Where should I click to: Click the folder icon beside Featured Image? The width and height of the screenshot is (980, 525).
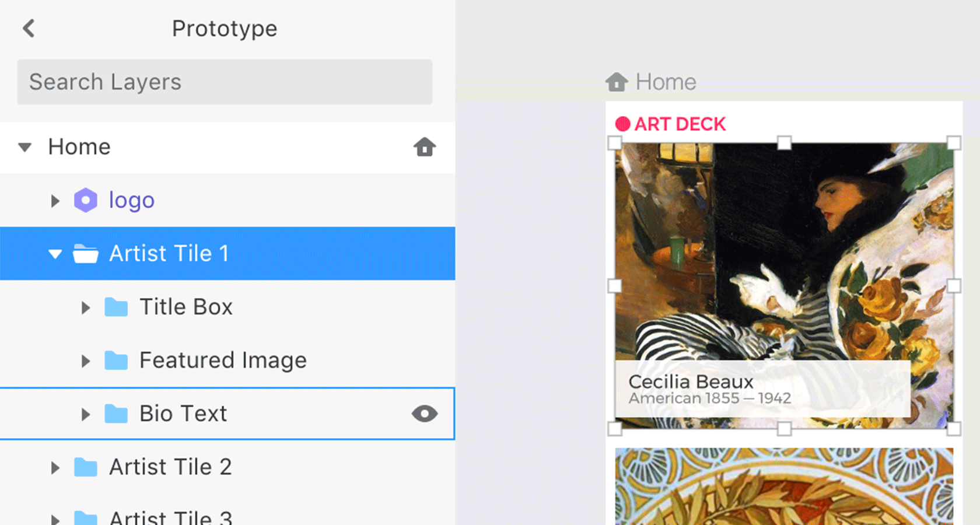(x=117, y=360)
